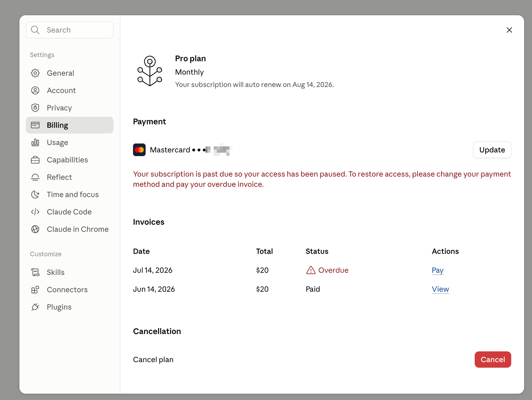Open Account settings
532x400 pixels.
pos(70,90)
